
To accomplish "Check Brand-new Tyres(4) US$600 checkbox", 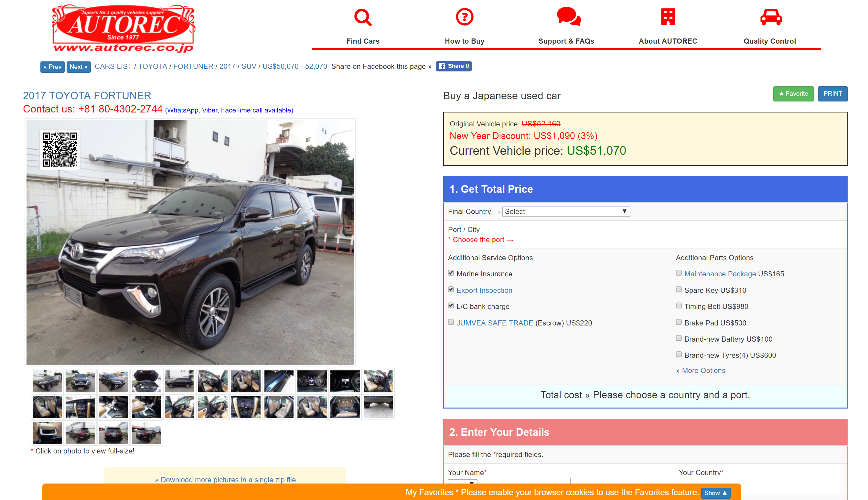I will [678, 354].
